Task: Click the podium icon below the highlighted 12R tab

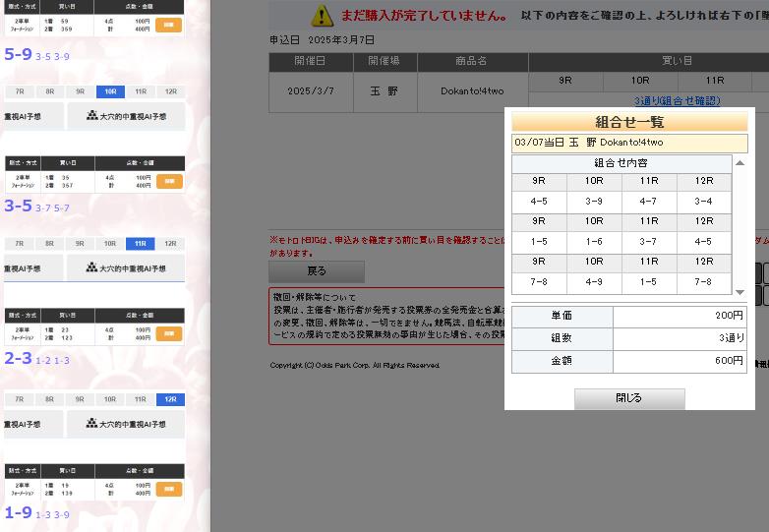Action: (91, 424)
